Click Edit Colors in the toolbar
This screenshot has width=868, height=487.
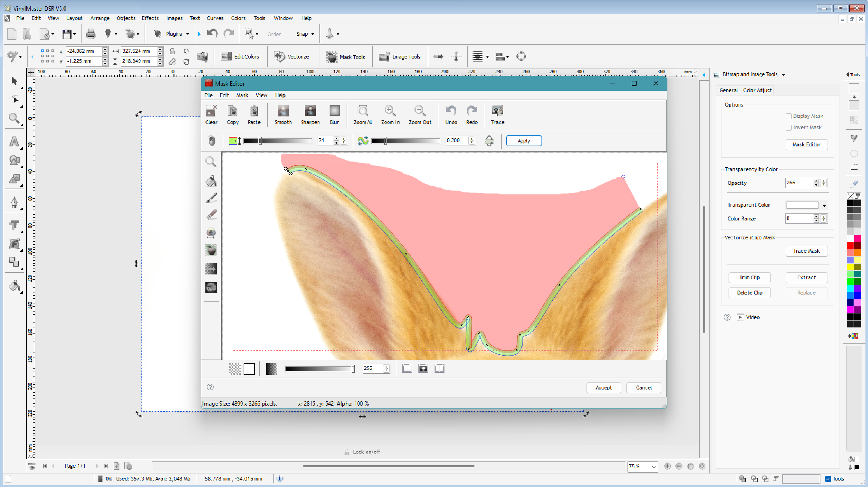point(240,57)
